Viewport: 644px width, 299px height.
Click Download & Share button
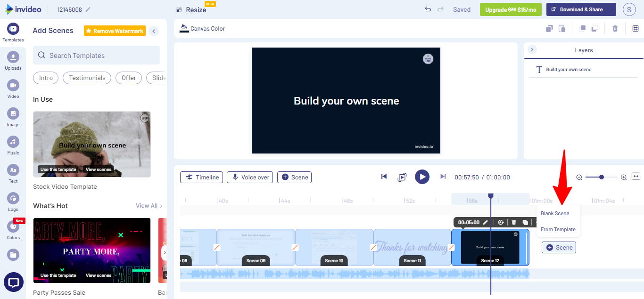tap(581, 9)
